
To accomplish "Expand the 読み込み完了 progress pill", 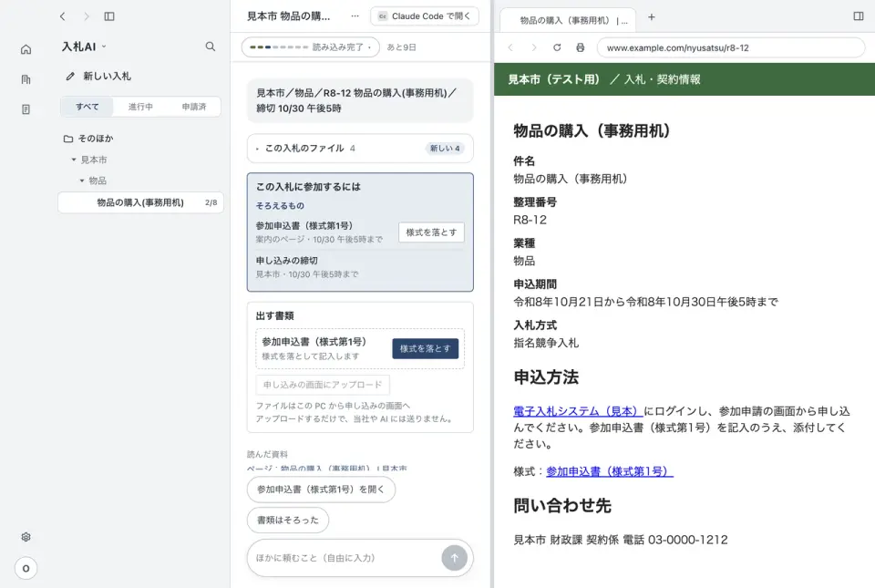I will [310, 47].
